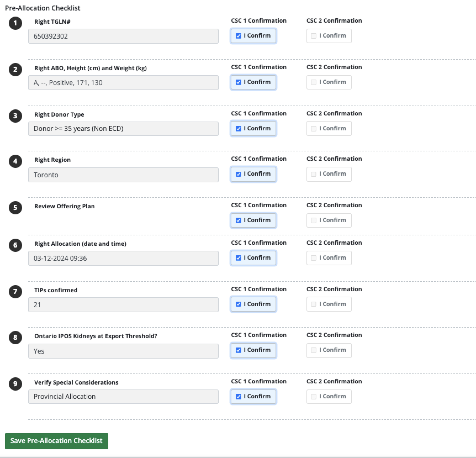Uncheck CSC 1 Confirmation for Right Region

pos(239,174)
